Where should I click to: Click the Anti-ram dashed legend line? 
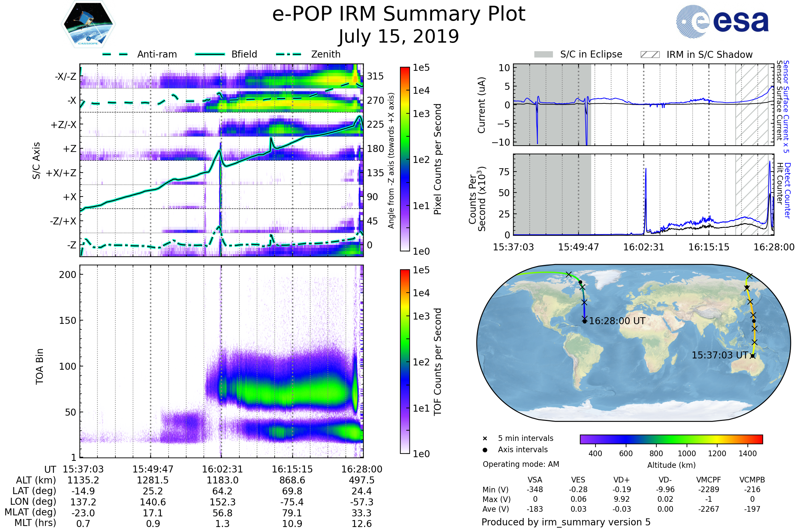115,54
